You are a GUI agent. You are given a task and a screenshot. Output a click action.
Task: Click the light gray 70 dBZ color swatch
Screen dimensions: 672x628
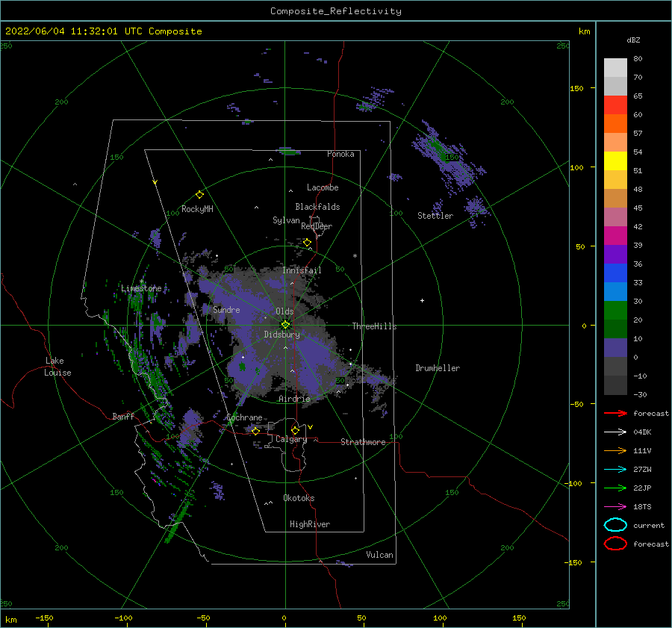[x=615, y=68]
